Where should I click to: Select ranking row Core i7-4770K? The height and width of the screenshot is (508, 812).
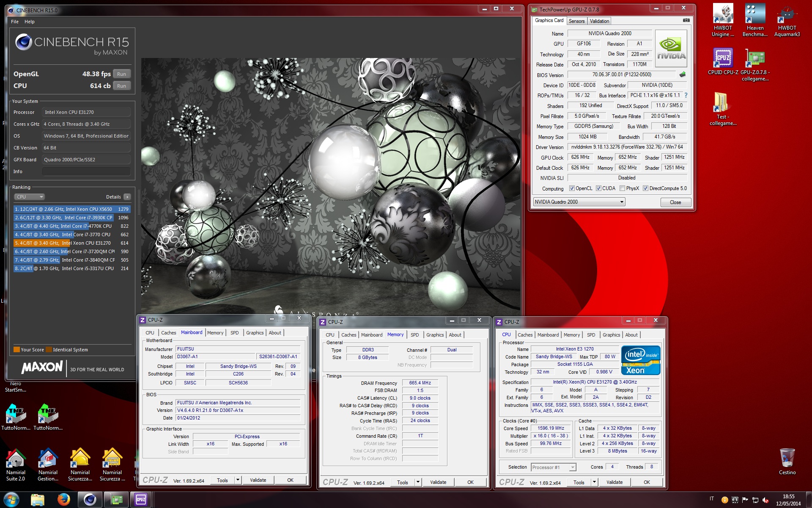[71, 226]
